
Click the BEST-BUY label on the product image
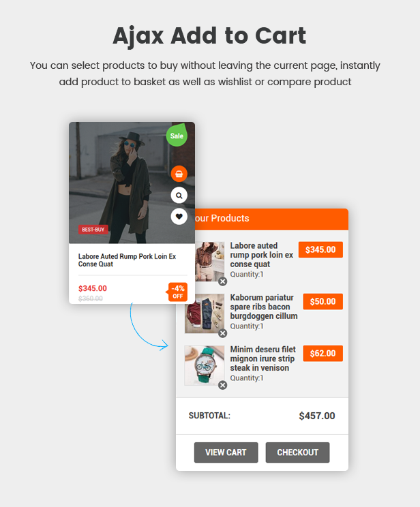(x=93, y=230)
